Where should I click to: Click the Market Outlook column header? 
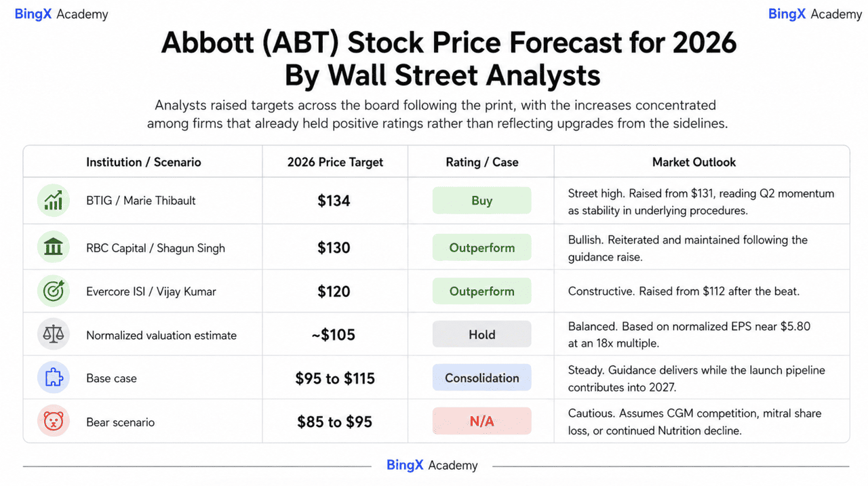[694, 162]
